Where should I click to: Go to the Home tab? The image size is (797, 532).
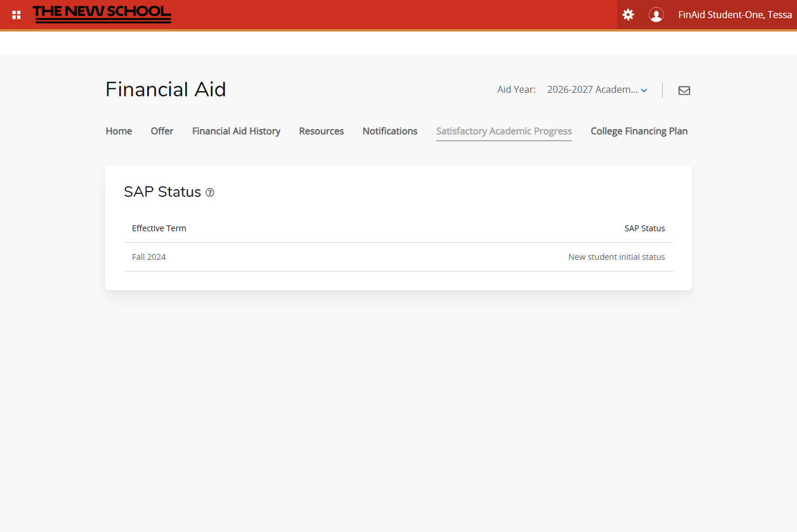tap(119, 131)
